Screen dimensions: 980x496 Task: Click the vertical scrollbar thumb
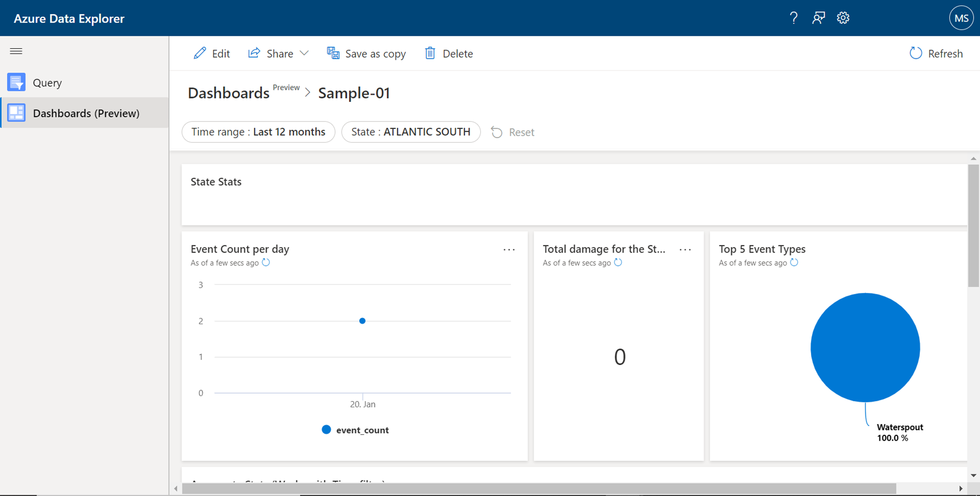click(x=973, y=225)
